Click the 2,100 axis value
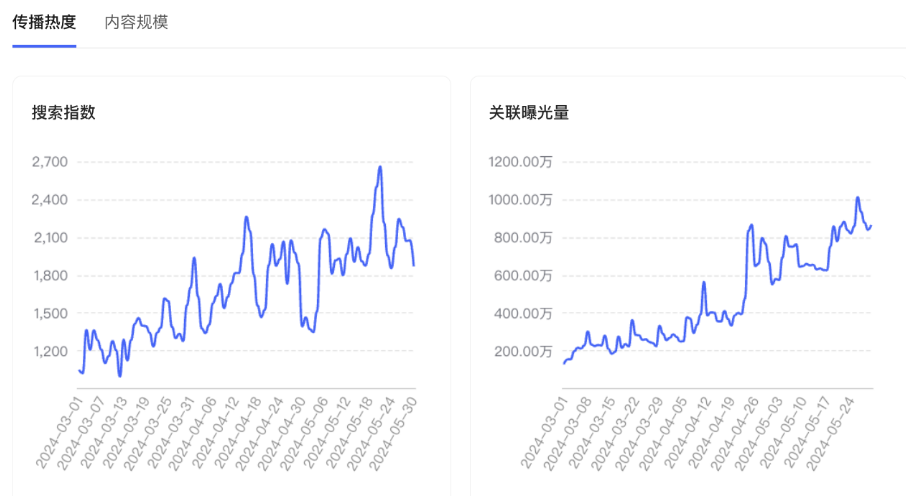 50,238
